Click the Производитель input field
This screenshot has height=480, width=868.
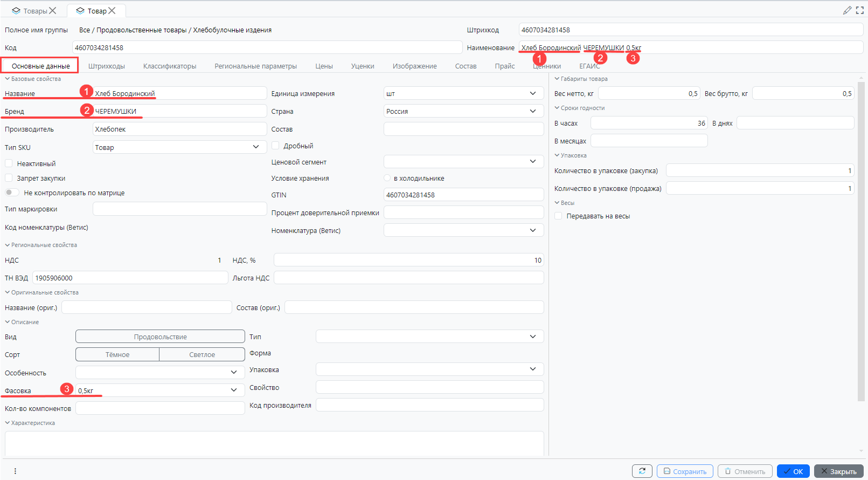point(179,129)
